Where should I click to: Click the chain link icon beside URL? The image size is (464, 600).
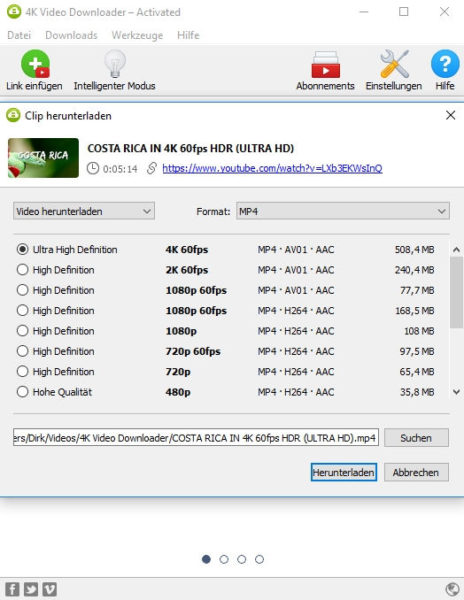coord(152,168)
